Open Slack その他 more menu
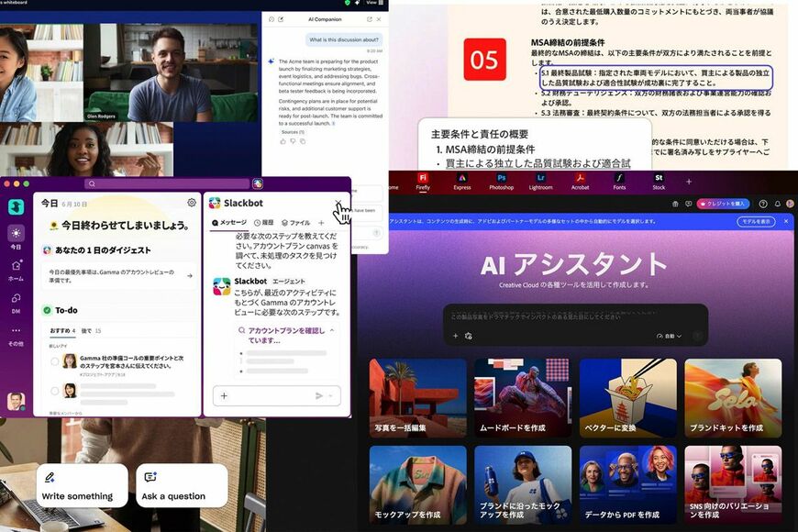 point(16,336)
